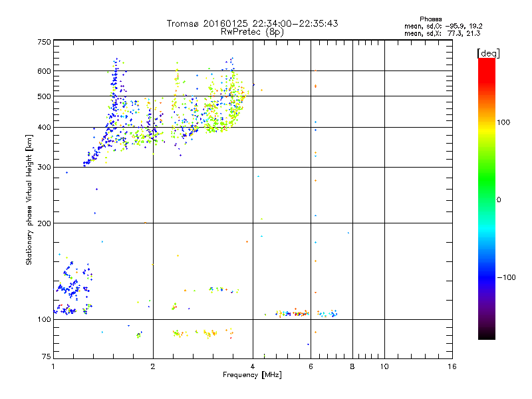Viewport: 532px width, 399px height.
Task: Click y-axis tick label '75'
Action: coord(47,356)
